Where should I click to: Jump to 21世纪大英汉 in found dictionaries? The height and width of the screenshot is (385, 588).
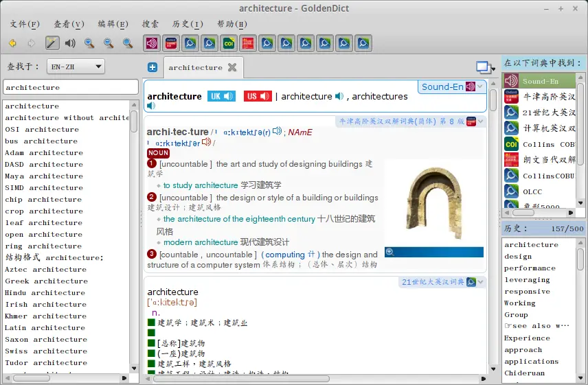point(539,113)
